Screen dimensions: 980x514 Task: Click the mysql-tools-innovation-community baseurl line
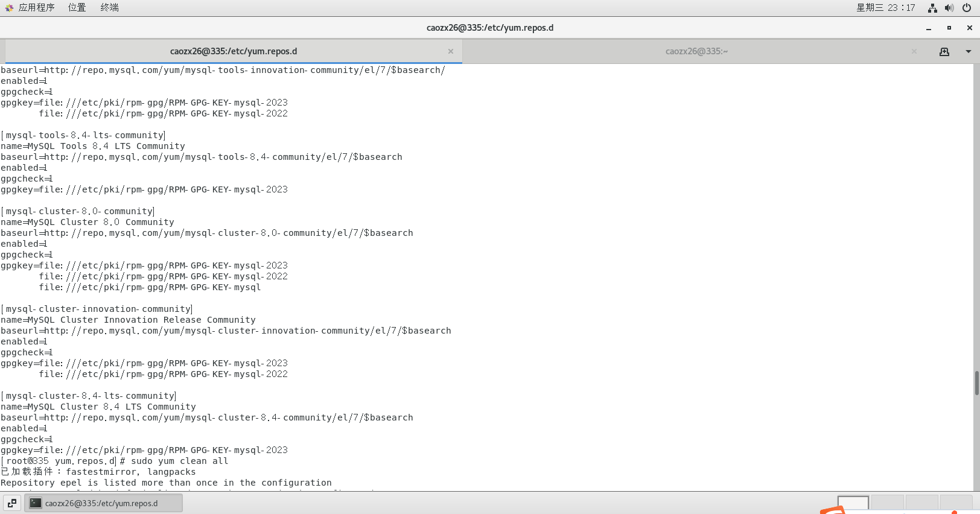click(223, 70)
